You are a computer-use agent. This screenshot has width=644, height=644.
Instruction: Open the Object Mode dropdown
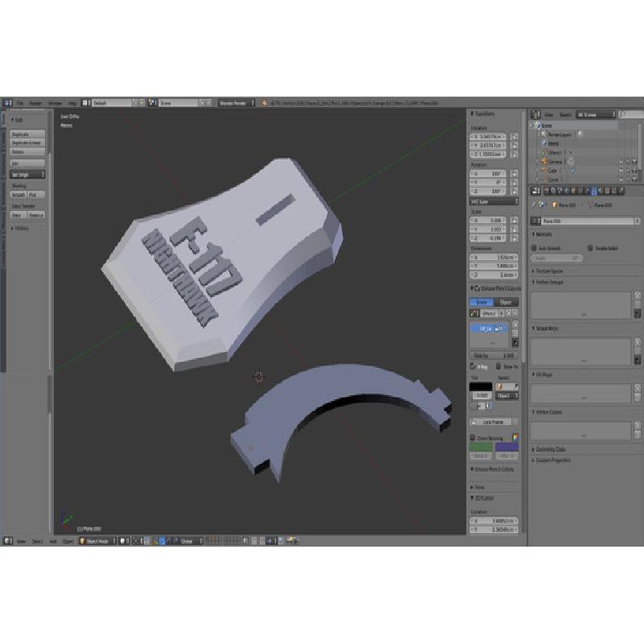[97, 541]
